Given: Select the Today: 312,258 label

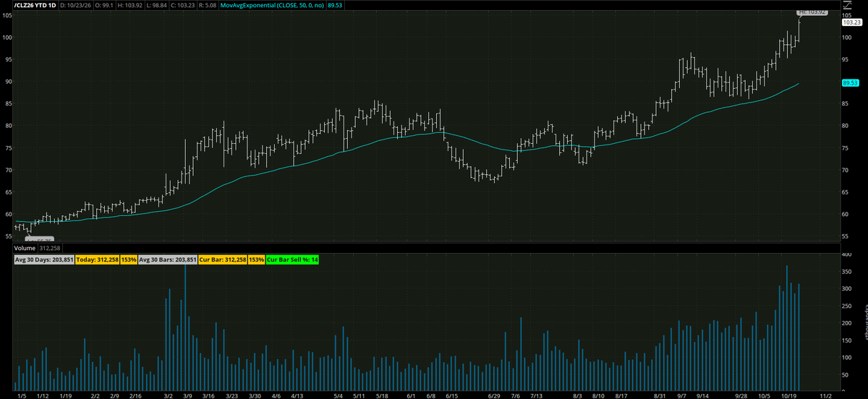Looking at the screenshot, I should click(98, 259).
